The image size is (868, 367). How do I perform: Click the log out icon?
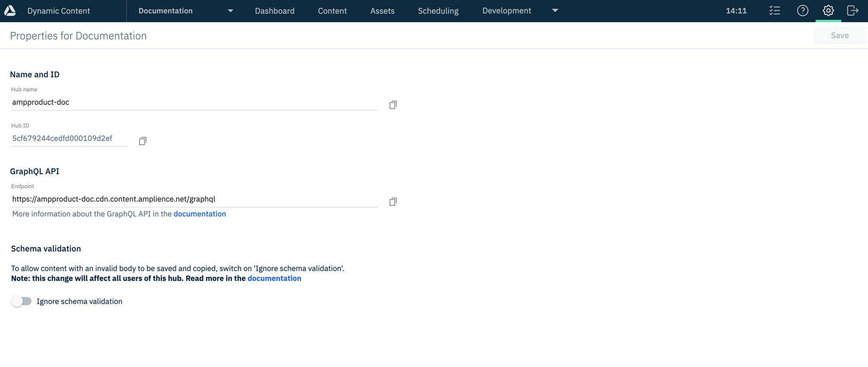pos(853,11)
